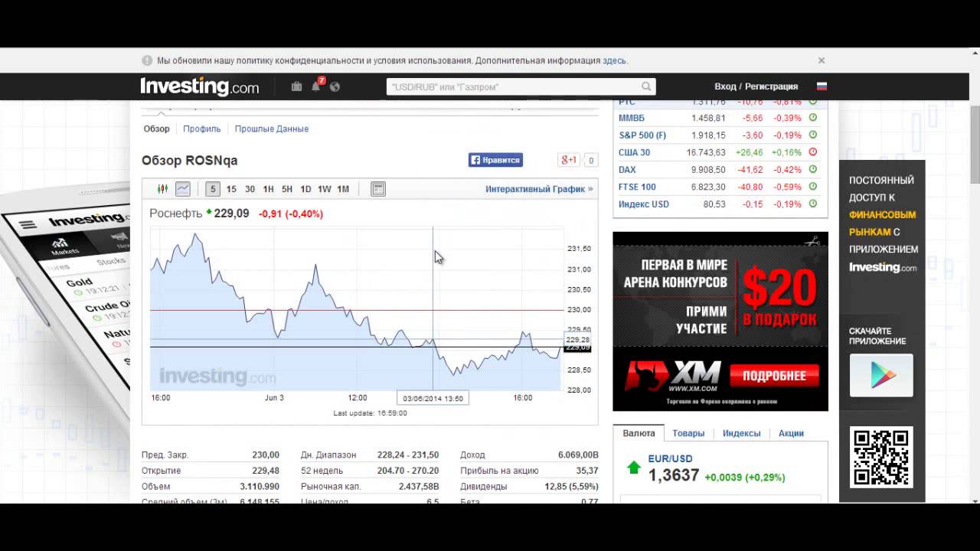Click the 03/06/2014 13:50 chart date marker
The height and width of the screenshot is (551, 980).
pyautogui.click(x=433, y=398)
